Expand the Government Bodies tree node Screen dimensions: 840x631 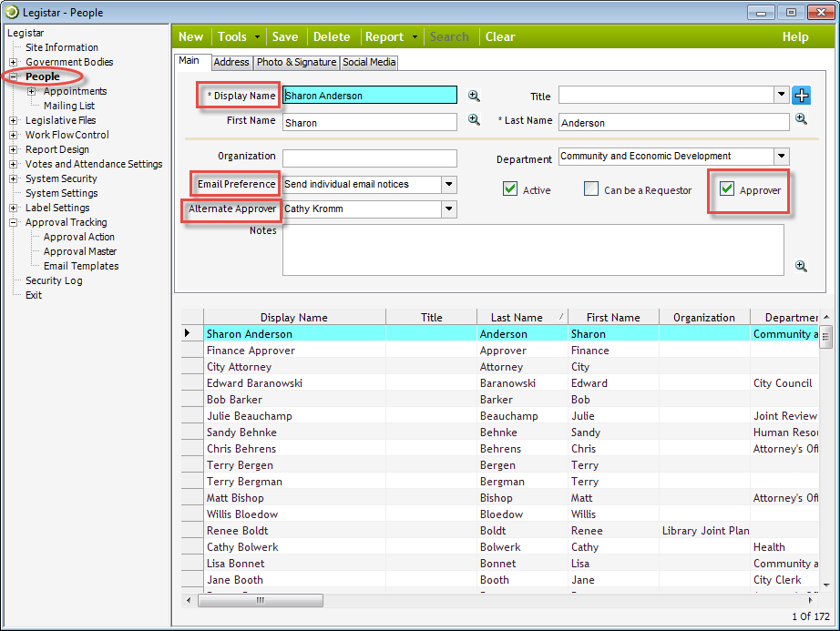tap(14, 62)
